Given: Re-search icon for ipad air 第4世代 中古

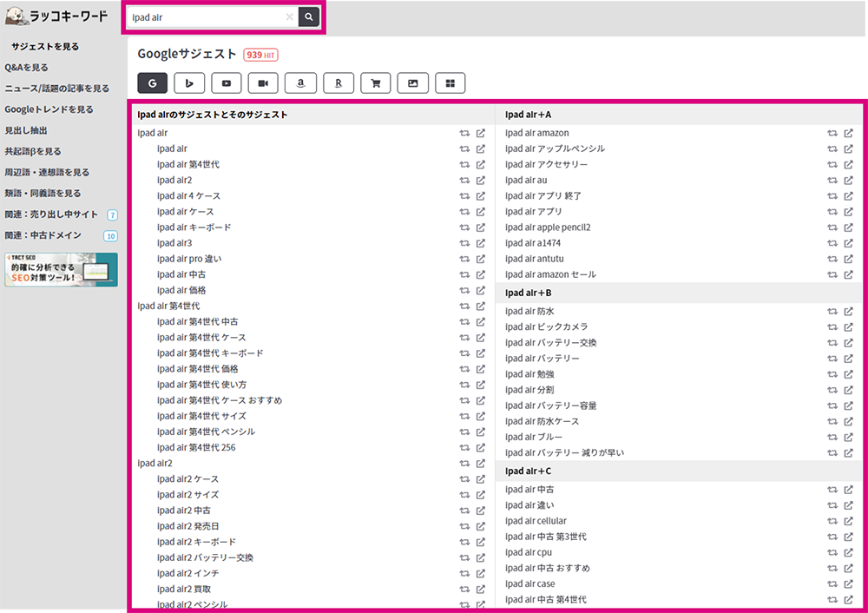Looking at the screenshot, I should click(464, 322).
